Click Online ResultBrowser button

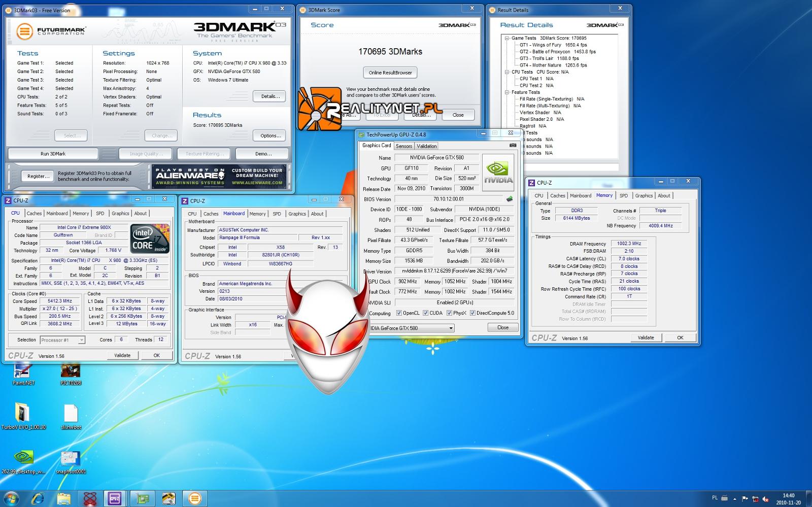(390, 73)
